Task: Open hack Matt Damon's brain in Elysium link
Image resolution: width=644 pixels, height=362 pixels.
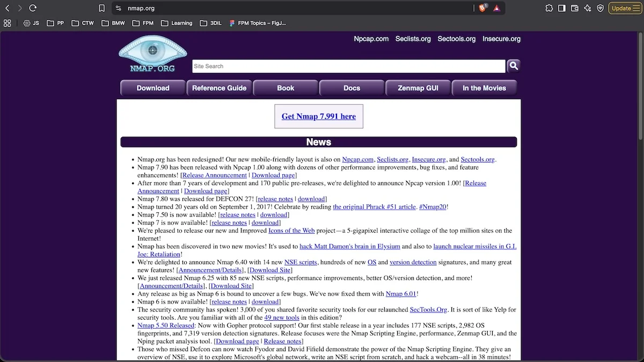Action: [x=350, y=246]
